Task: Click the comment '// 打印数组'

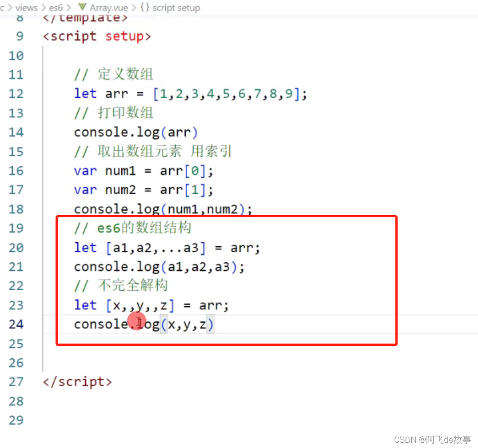Action: pyautogui.click(x=114, y=112)
